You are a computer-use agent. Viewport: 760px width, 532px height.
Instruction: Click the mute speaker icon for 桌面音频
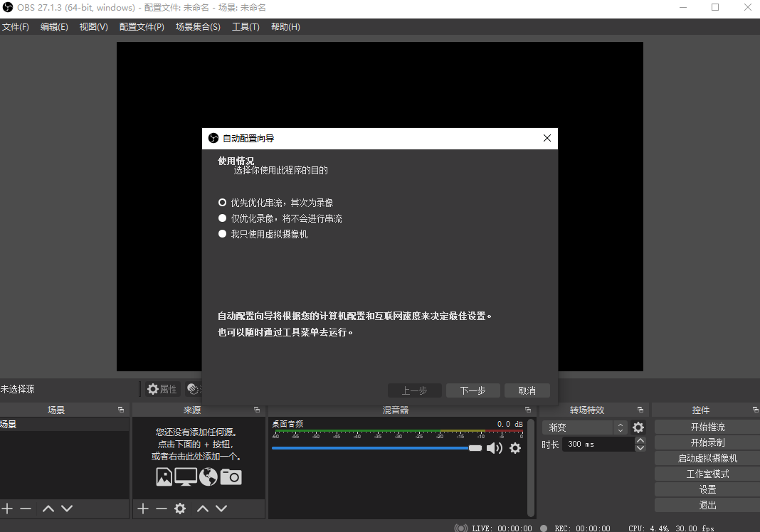tap(495, 448)
